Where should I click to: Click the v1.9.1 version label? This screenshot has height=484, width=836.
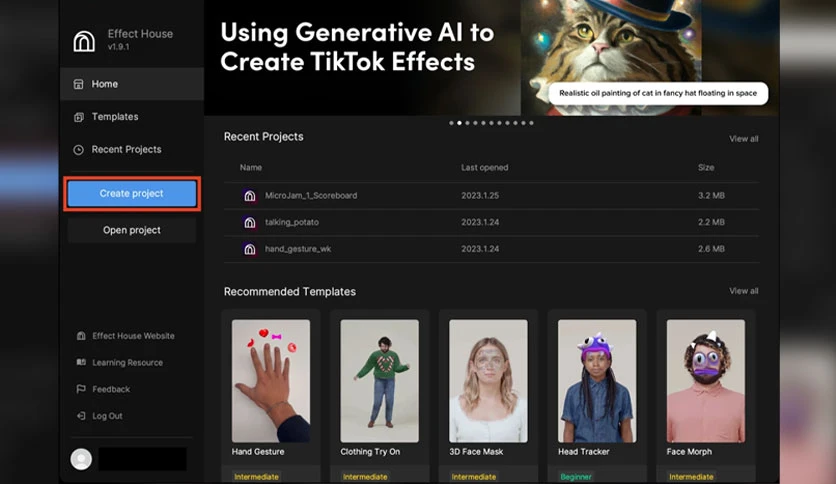(x=118, y=47)
